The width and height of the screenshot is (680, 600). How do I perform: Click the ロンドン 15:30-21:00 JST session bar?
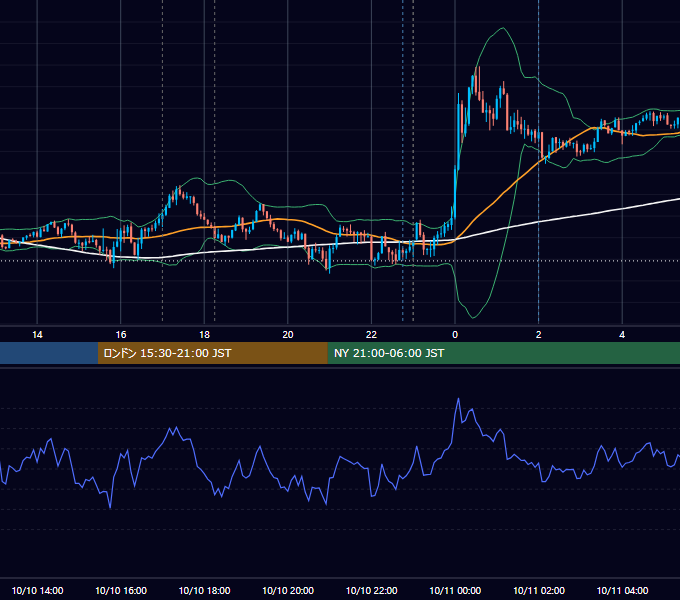(x=212, y=353)
